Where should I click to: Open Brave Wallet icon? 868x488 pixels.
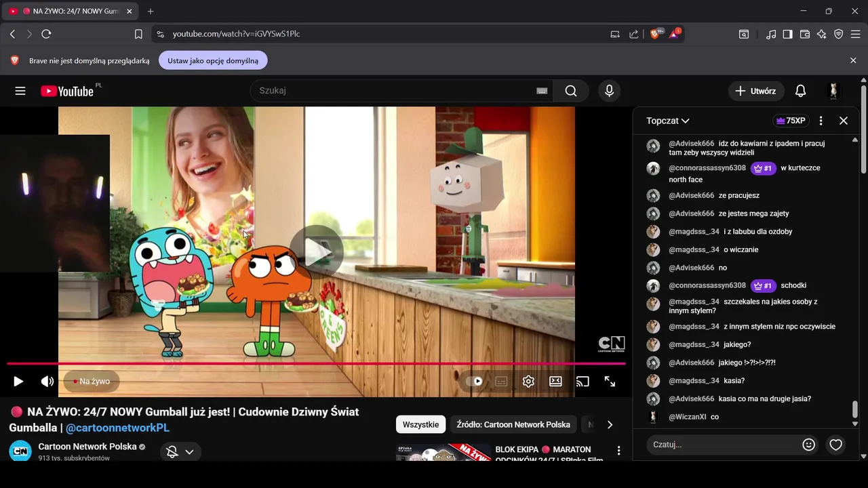point(805,34)
